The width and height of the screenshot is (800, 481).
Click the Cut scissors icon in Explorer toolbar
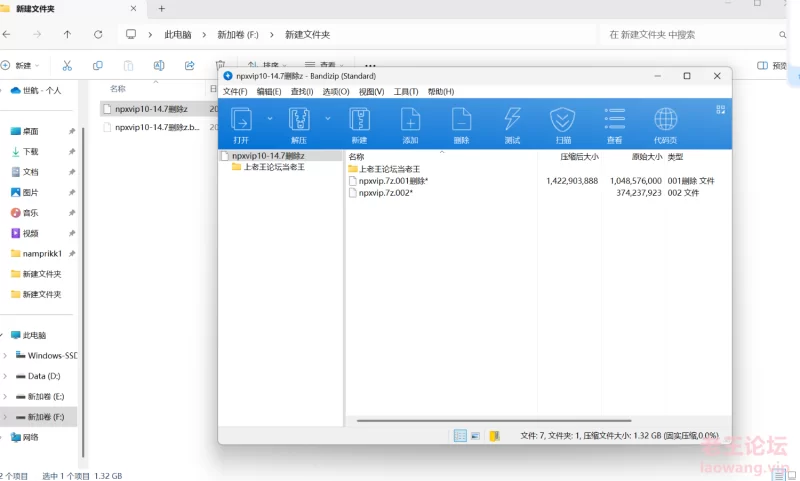[67, 65]
